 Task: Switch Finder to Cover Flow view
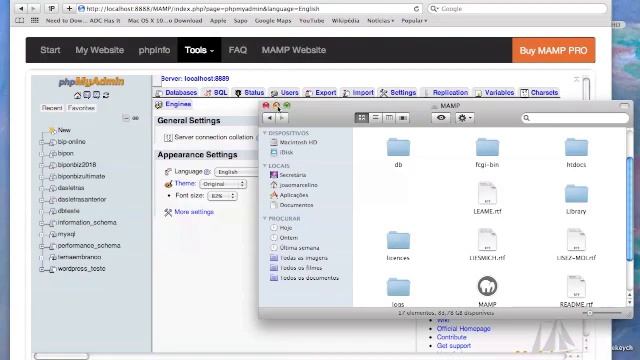pyautogui.click(x=402, y=118)
